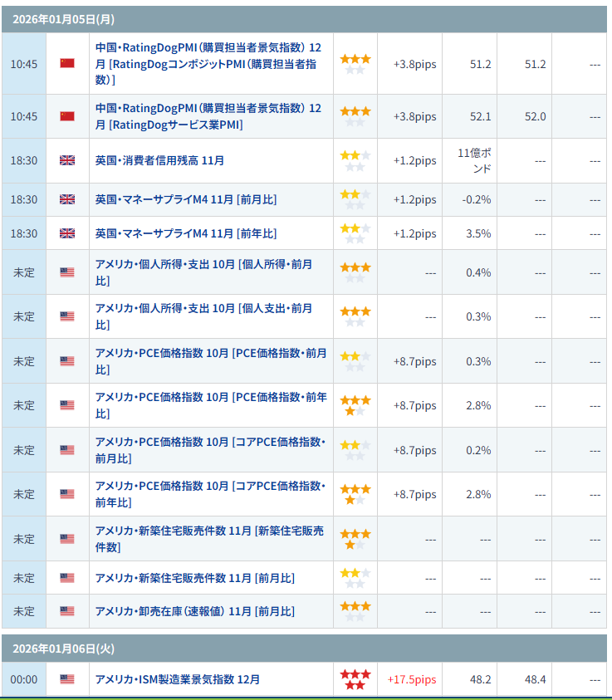This screenshot has width=612, height=700.
Task: Open アメリカ・卸売在庫(速報値) 11月 link
Action: [195, 611]
